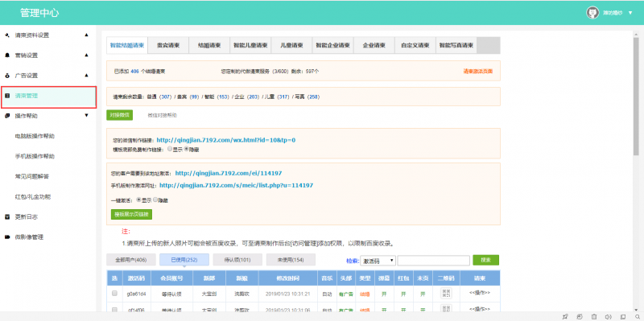Image resolution: width=644 pixels, height=321 pixels.
Task: Click the scrollbar down arrow
Action: (636, 309)
